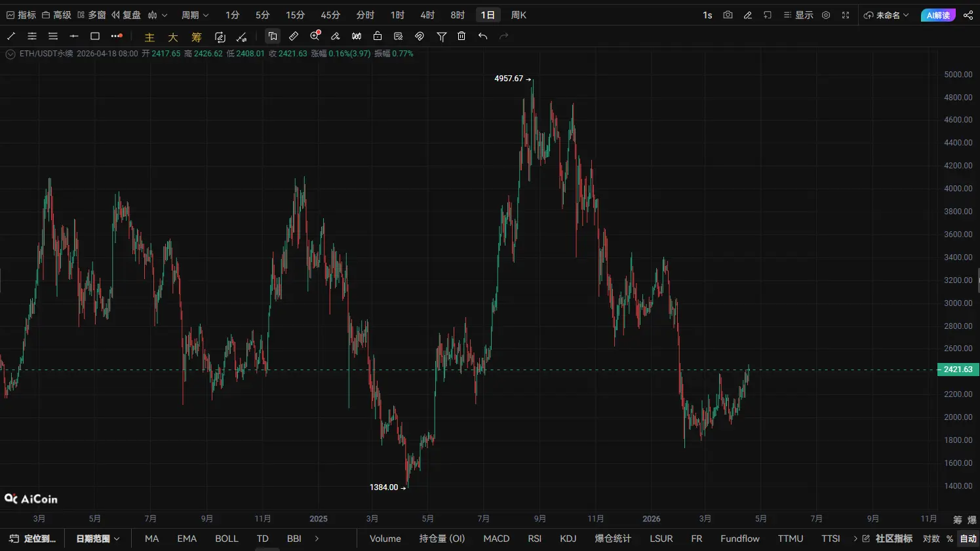This screenshot has width=980, height=551.
Task: Share the chart
Action: click(x=968, y=15)
